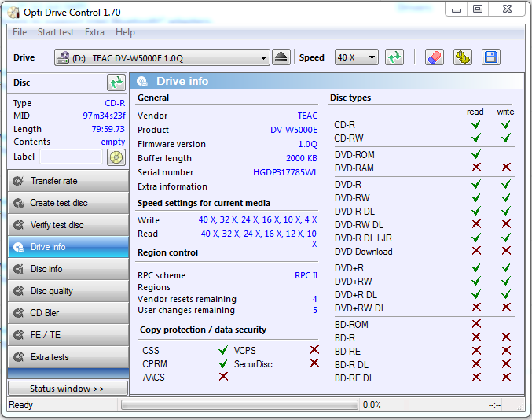The width and height of the screenshot is (532, 420).
Task: Select the Transfer rate test
Action: tap(68, 181)
